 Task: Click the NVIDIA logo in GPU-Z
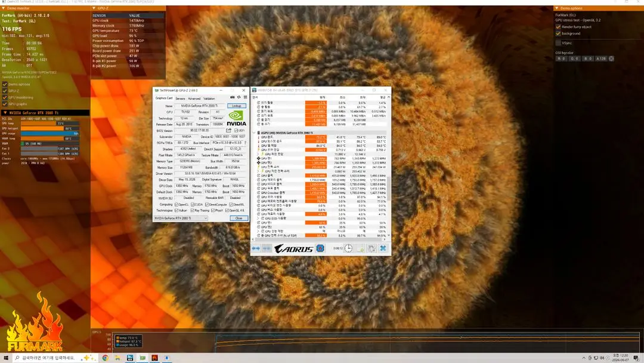[236, 118]
